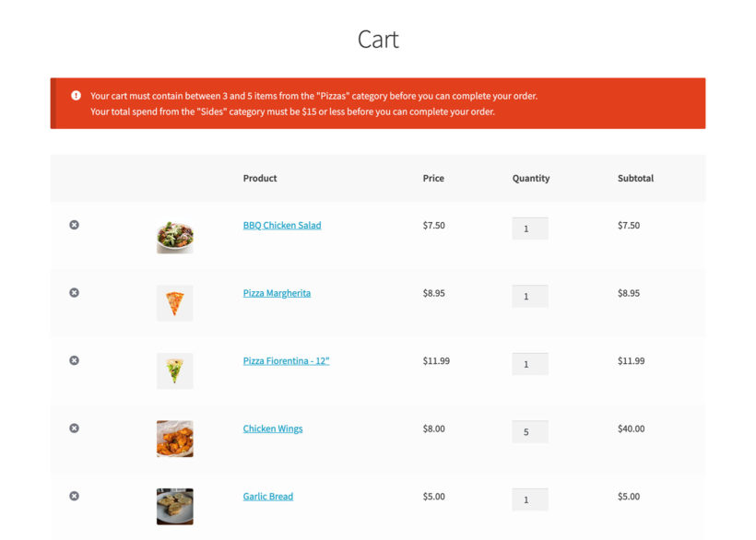Remove Chicken Wings using the x icon
The image size is (756, 540).
tap(74, 428)
